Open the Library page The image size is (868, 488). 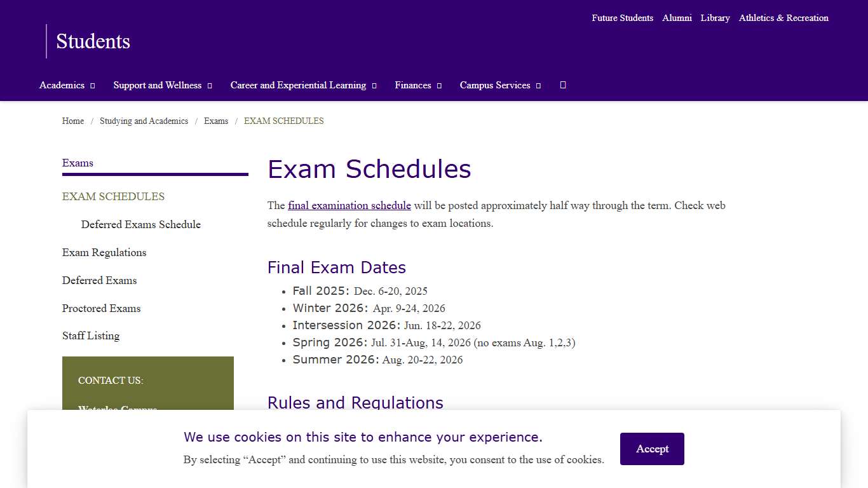click(715, 18)
